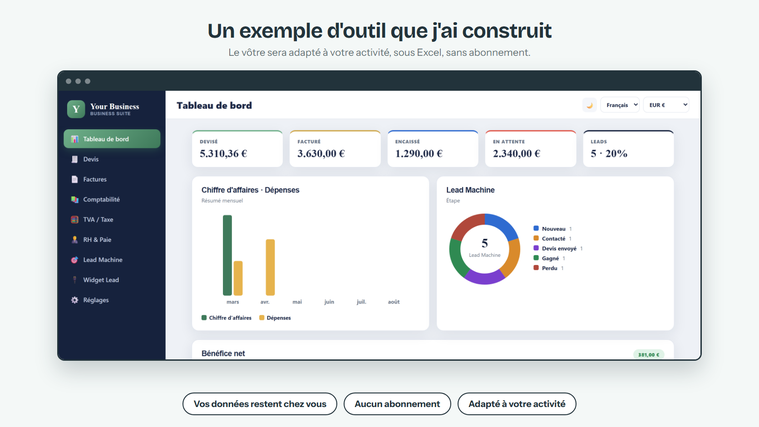The image size is (759, 427).
Task: Toggle the Chiffre d'affaires legend series
Action: pos(227,318)
